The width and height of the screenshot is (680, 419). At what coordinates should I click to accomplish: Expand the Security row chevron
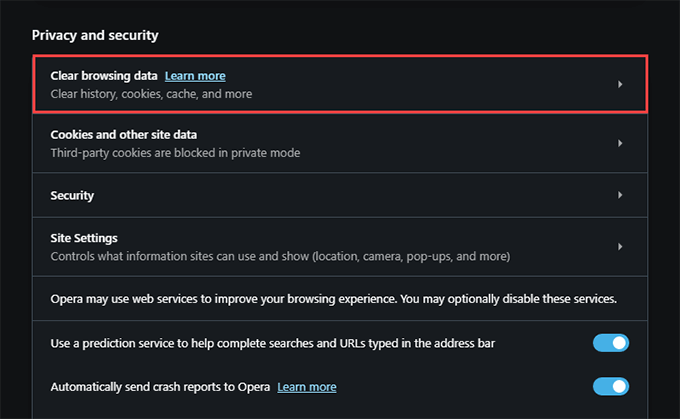pos(620,195)
